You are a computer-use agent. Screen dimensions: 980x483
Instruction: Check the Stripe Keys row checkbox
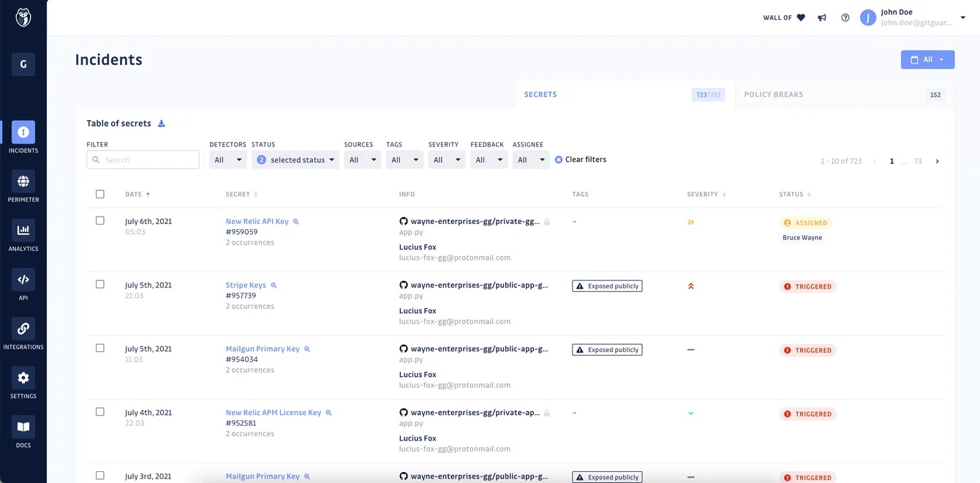(100, 284)
